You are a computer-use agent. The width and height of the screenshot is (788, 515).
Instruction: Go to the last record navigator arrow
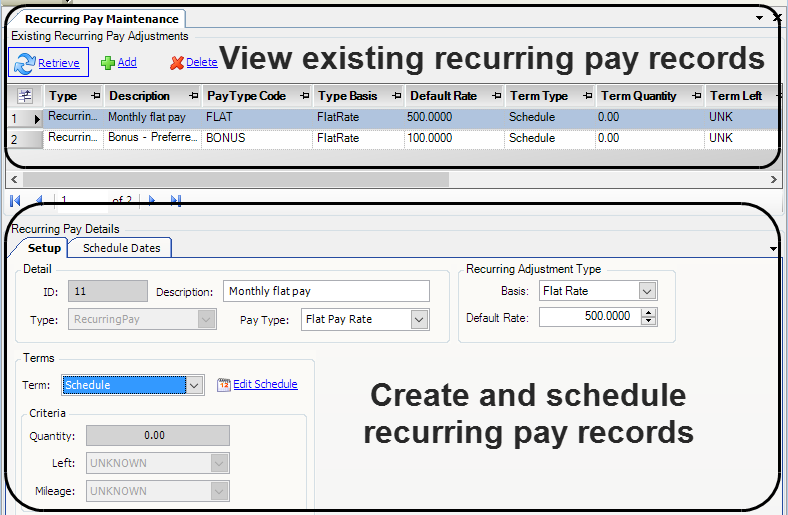176,200
